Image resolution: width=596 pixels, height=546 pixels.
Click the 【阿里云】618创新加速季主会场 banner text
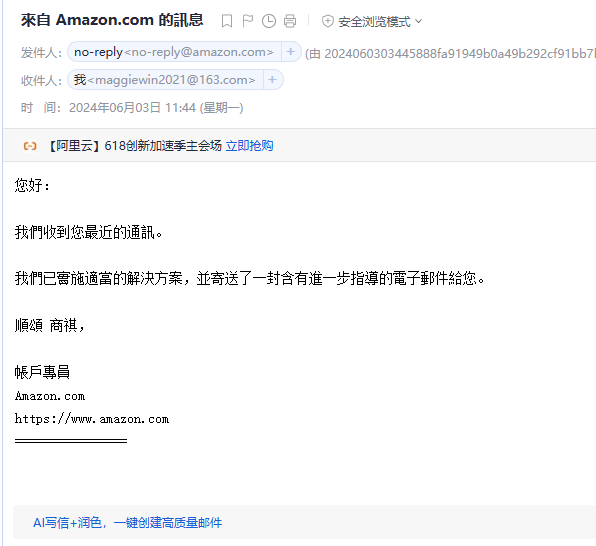coord(135,146)
